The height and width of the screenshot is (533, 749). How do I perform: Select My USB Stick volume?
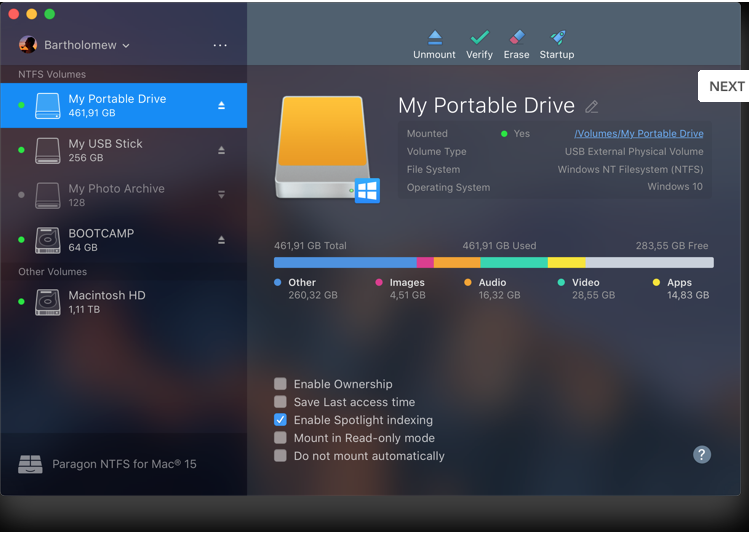124,150
